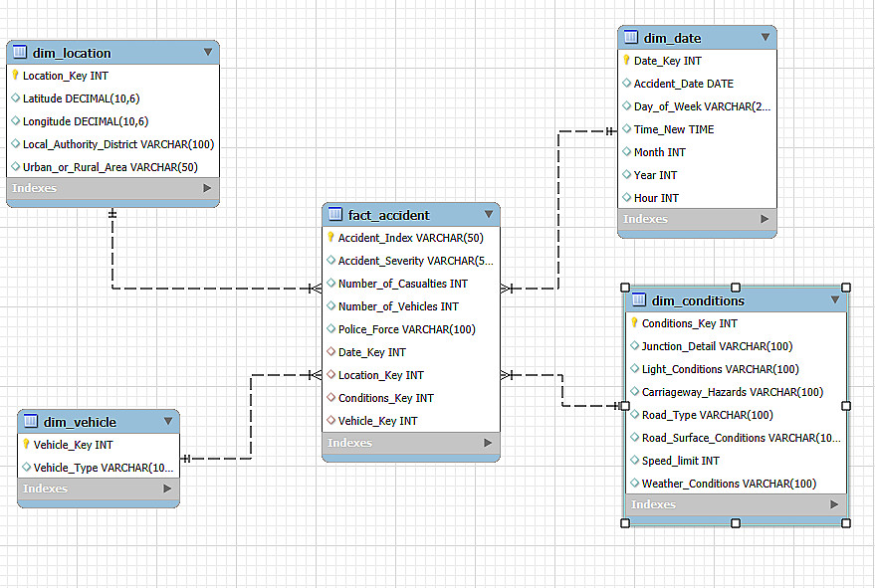
Task: Expand Indexes section of dim_location
Action: [207, 188]
